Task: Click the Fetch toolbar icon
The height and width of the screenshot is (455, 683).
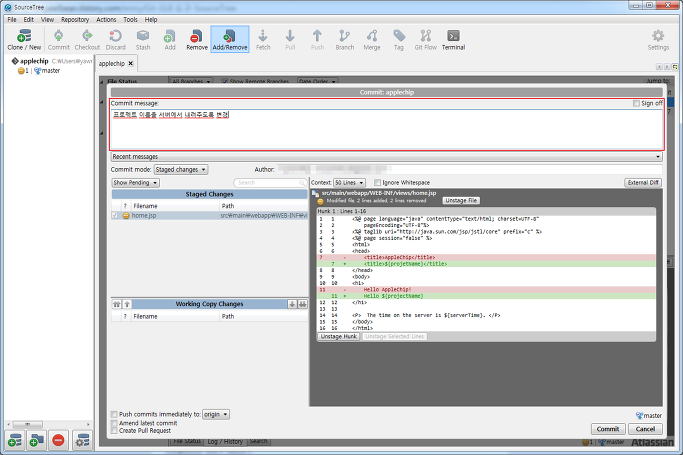Action: [263, 40]
